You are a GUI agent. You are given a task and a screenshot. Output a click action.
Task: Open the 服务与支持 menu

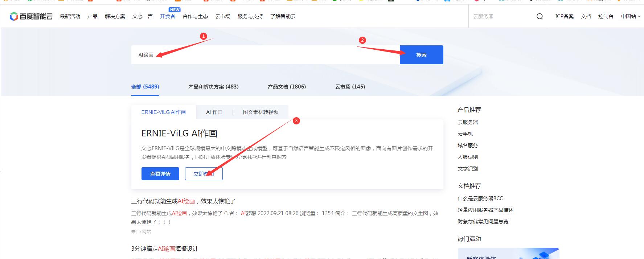(250, 16)
